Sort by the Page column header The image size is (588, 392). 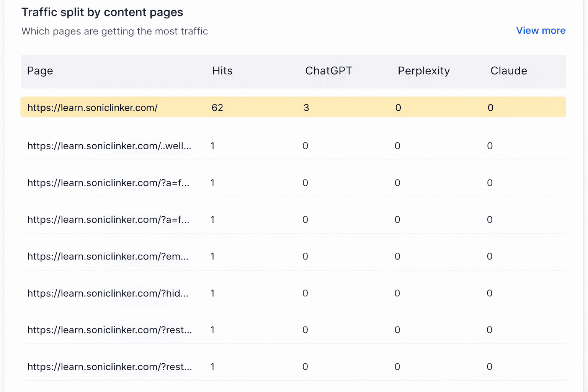coord(40,71)
